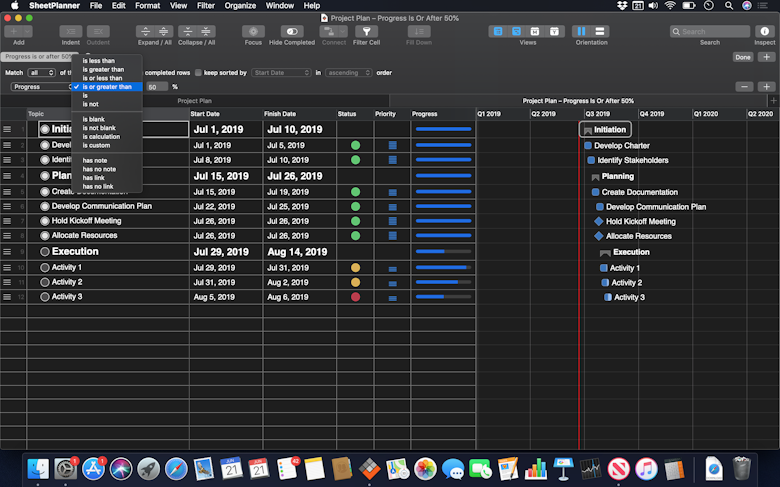Toggle completion circle for Activity 3
The image size is (780, 487).
pyautogui.click(x=45, y=297)
